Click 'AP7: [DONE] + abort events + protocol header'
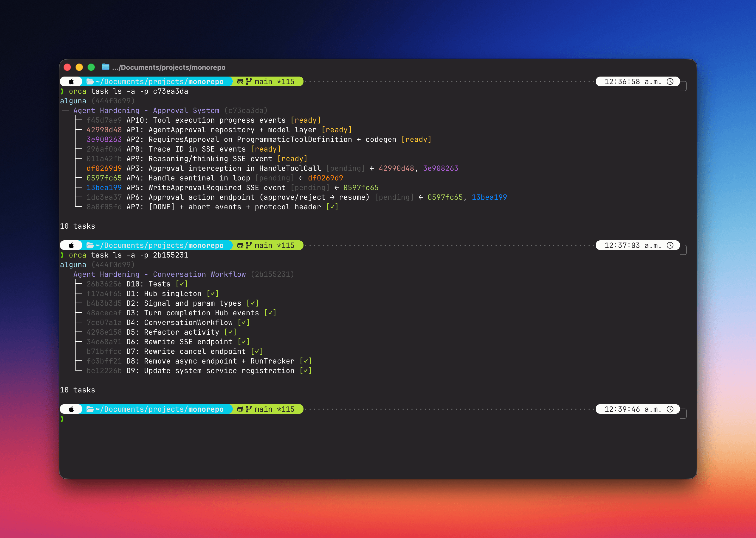Image resolution: width=756 pixels, height=538 pixels. pyautogui.click(x=224, y=207)
